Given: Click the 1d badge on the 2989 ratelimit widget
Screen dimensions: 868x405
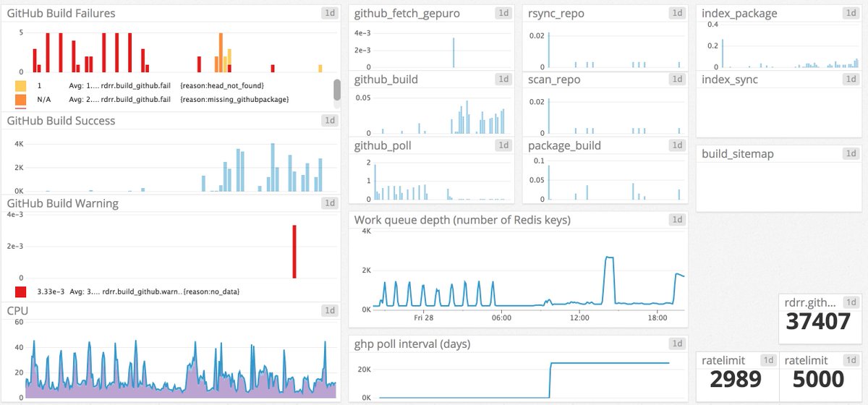Looking at the screenshot, I should [x=768, y=360].
